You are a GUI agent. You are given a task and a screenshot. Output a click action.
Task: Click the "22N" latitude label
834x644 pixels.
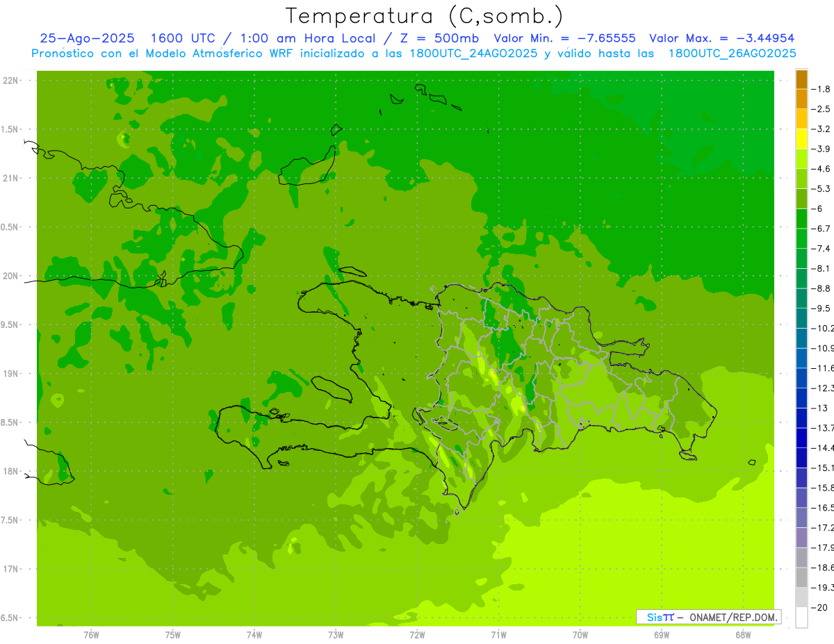pyautogui.click(x=11, y=81)
